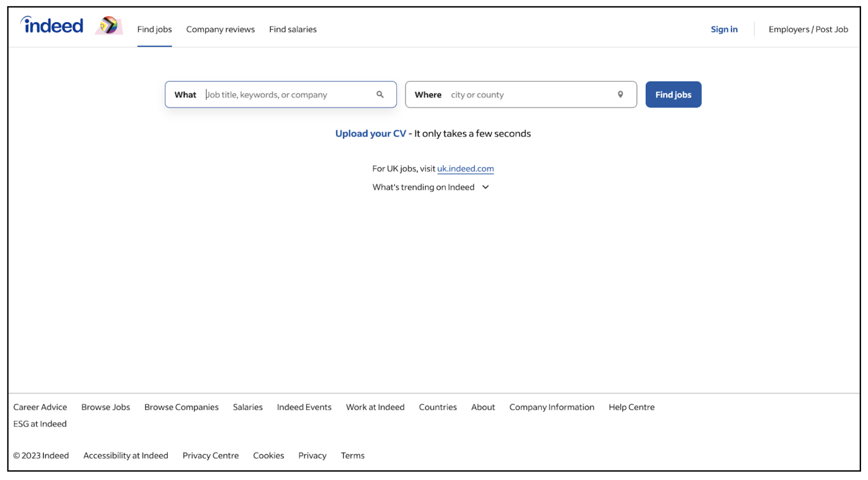Open Employers / Post Job link
This screenshot has height=480, width=868.
(808, 29)
